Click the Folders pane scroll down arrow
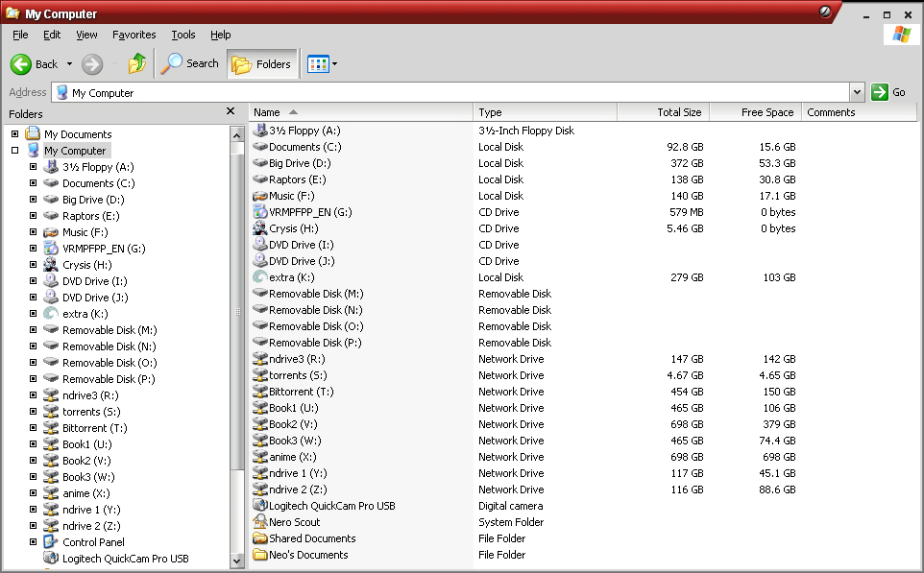Viewport: 924px width, 573px height. click(237, 561)
